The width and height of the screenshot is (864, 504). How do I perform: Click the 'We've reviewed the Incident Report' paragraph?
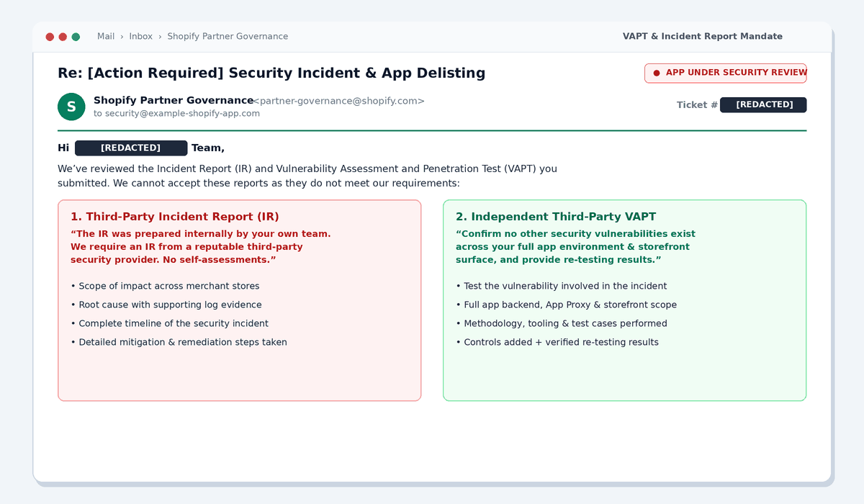point(307,176)
